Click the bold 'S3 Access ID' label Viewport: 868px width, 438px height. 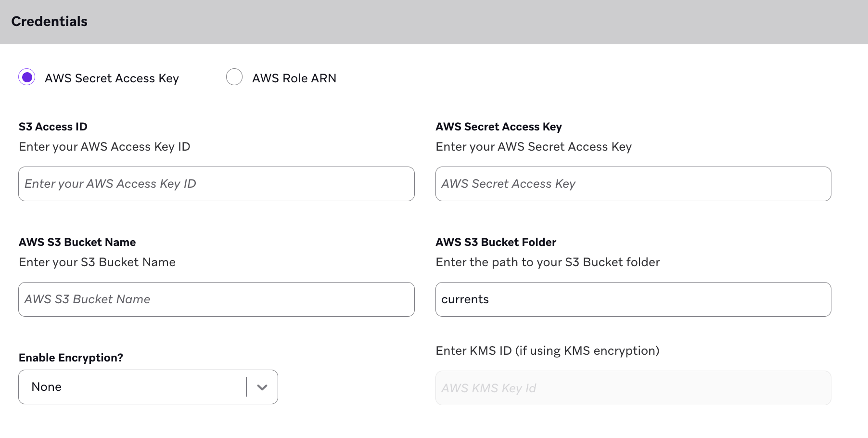tap(53, 127)
